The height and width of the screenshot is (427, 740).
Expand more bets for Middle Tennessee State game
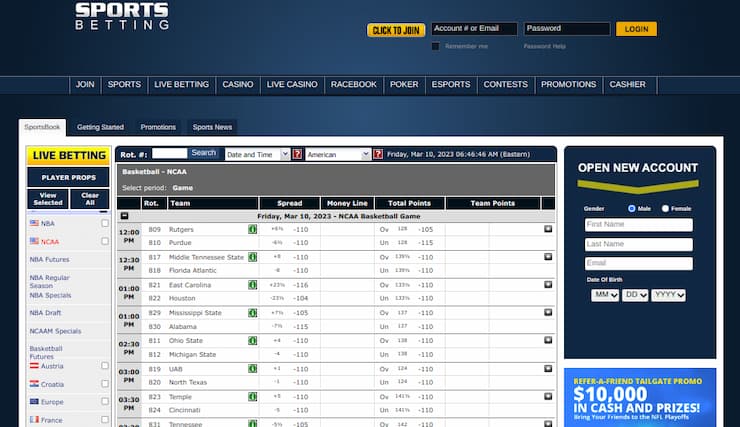[548, 257]
